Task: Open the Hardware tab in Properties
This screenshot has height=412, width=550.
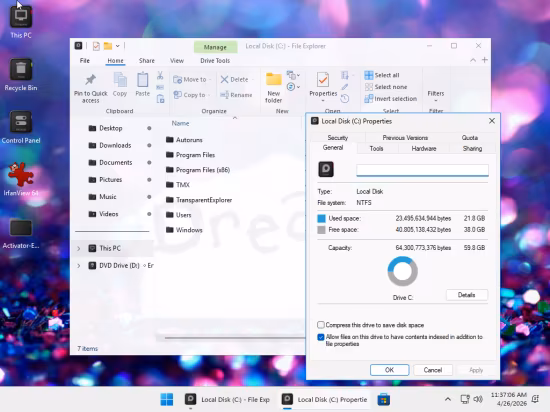Action: [424, 149]
